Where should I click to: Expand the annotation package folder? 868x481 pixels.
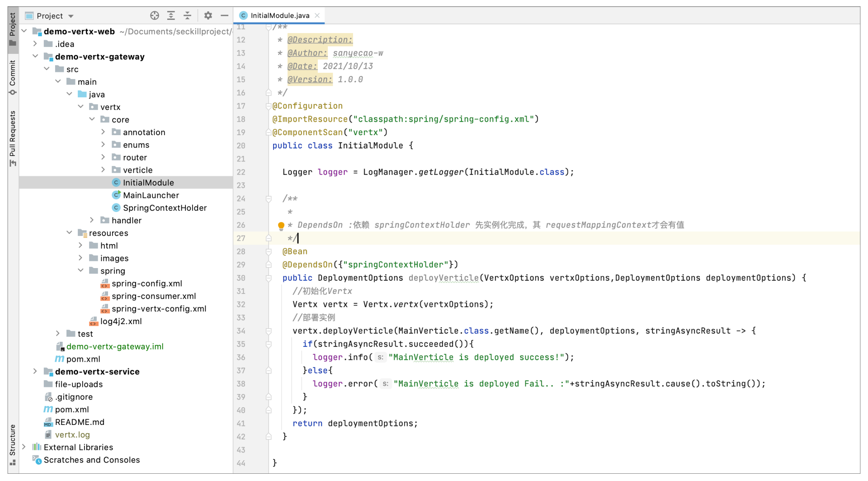103,132
